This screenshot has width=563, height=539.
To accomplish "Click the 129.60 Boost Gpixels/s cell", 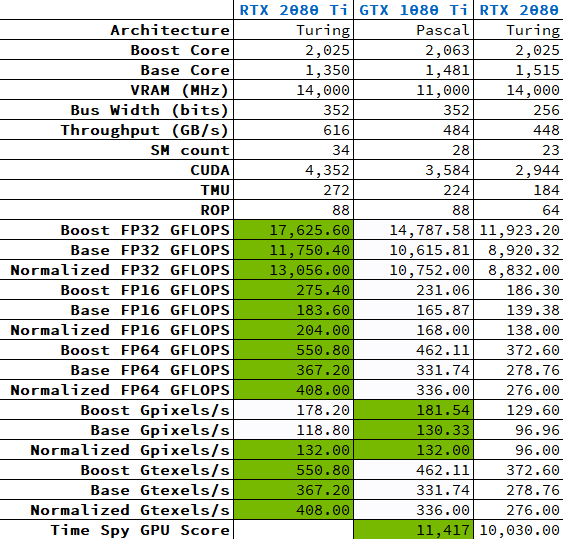I will tap(518, 410).
